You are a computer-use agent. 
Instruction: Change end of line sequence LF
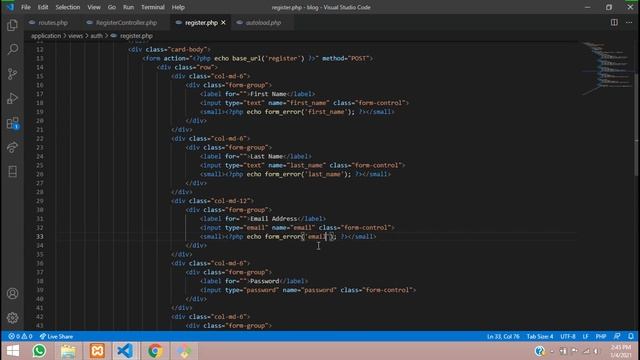click(585, 336)
